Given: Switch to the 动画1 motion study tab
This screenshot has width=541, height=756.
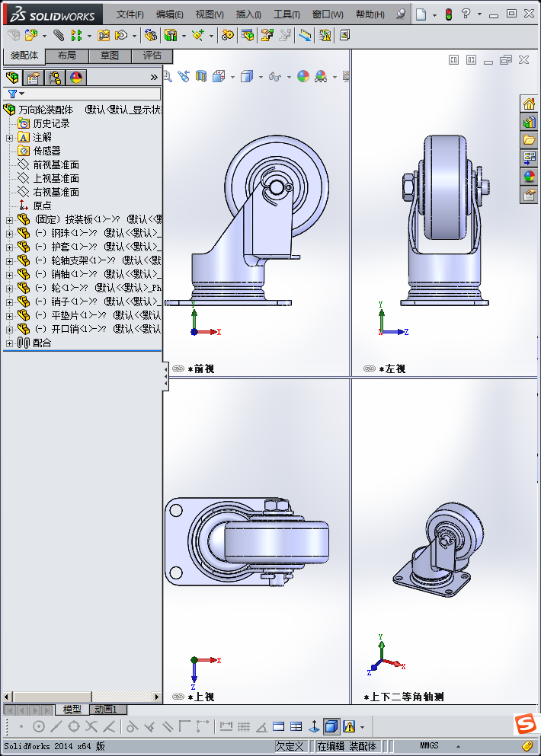Looking at the screenshot, I should [108, 710].
